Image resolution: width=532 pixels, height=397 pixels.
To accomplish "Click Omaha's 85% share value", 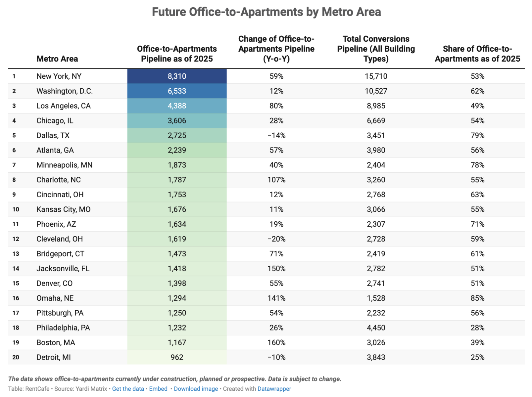I will coord(477,298).
